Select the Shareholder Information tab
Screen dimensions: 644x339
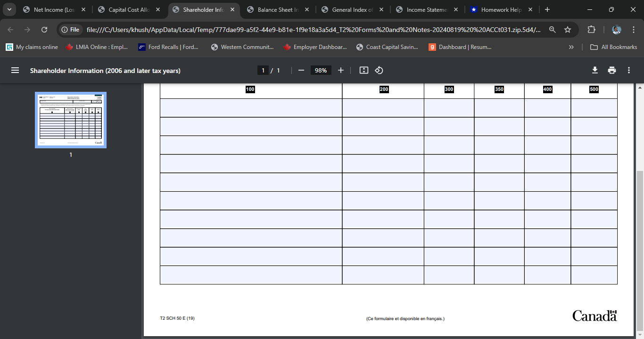(204, 9)
